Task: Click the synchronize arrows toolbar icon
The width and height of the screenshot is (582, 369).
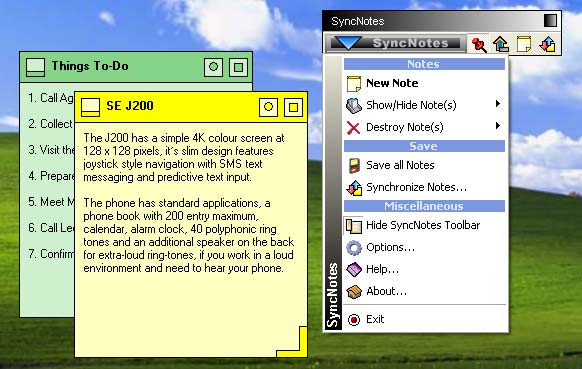Action: [x=547, y=44]
